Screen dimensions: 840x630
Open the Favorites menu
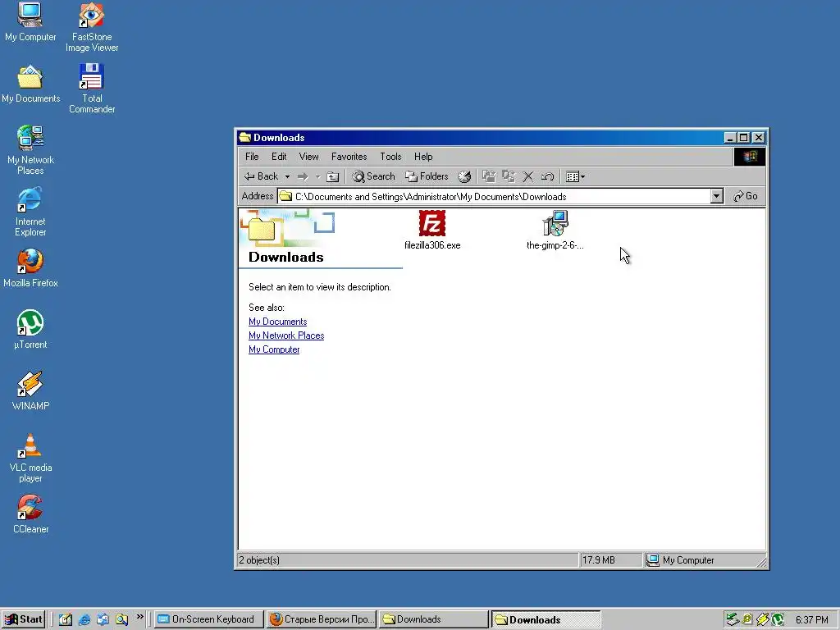(x=349, y=157)
